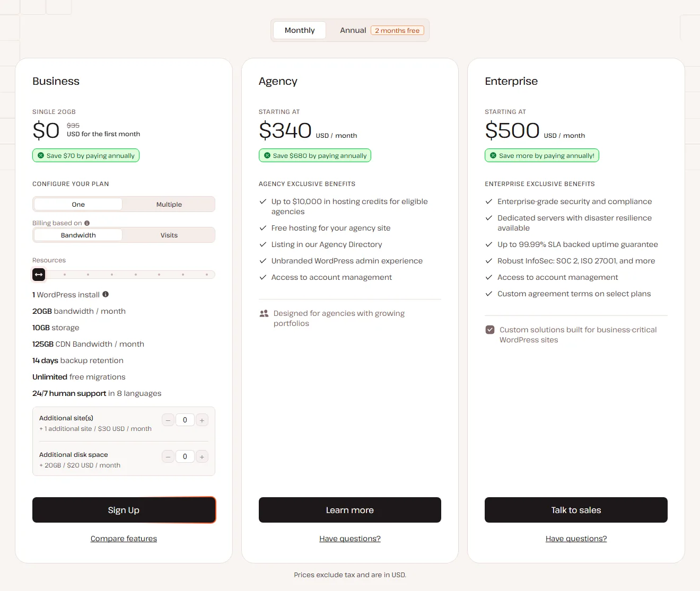Switch to Annual billing

point(382,30)
